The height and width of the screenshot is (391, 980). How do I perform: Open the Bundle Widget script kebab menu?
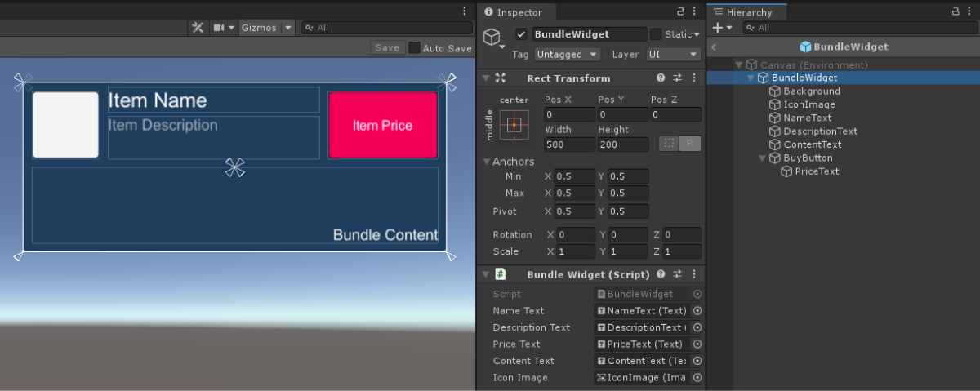click(693, 275)
